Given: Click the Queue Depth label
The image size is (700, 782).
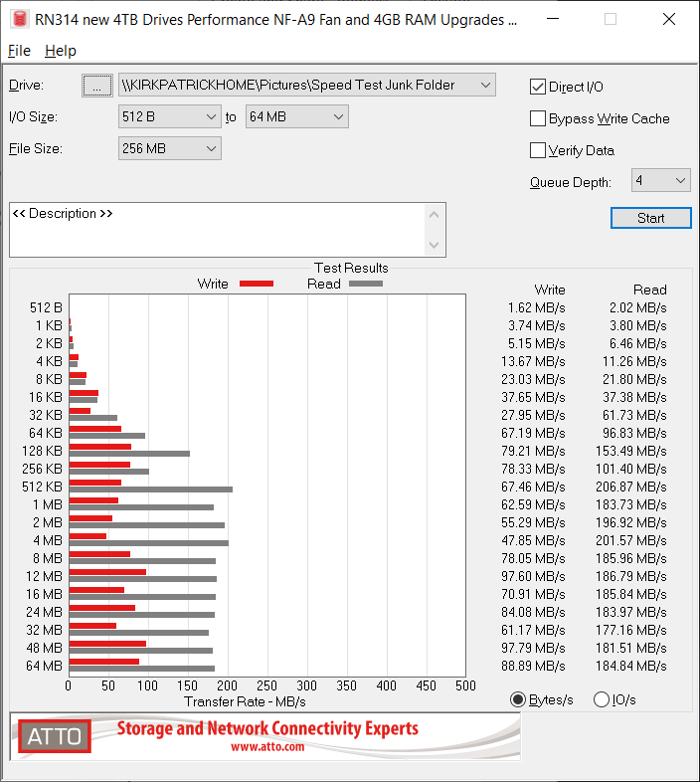Looking at the screenshot, I should (x=571, y=182).
